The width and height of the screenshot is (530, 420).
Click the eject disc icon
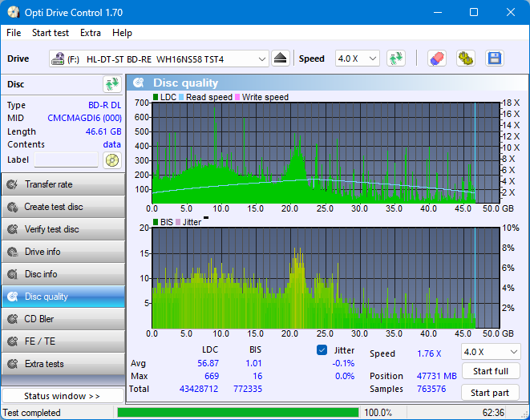280,59
